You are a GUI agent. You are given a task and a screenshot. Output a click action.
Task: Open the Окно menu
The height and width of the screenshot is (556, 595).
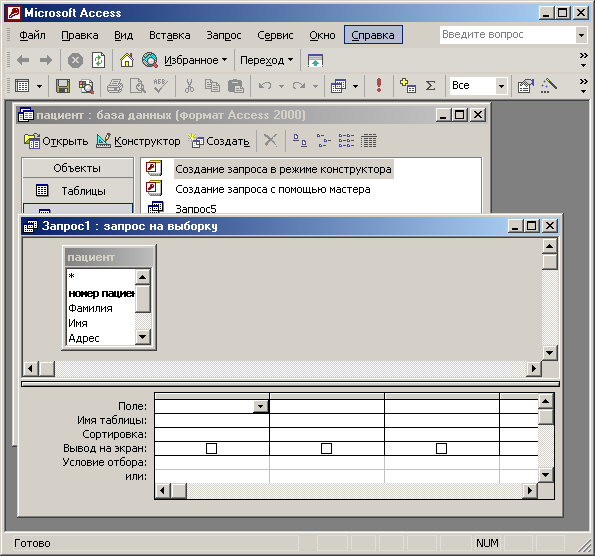tap(322, 35)
